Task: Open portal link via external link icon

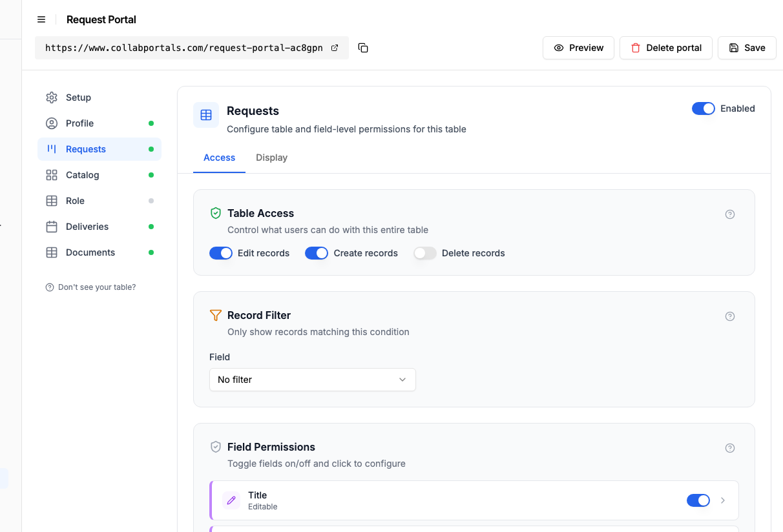Action: (335, 48)
